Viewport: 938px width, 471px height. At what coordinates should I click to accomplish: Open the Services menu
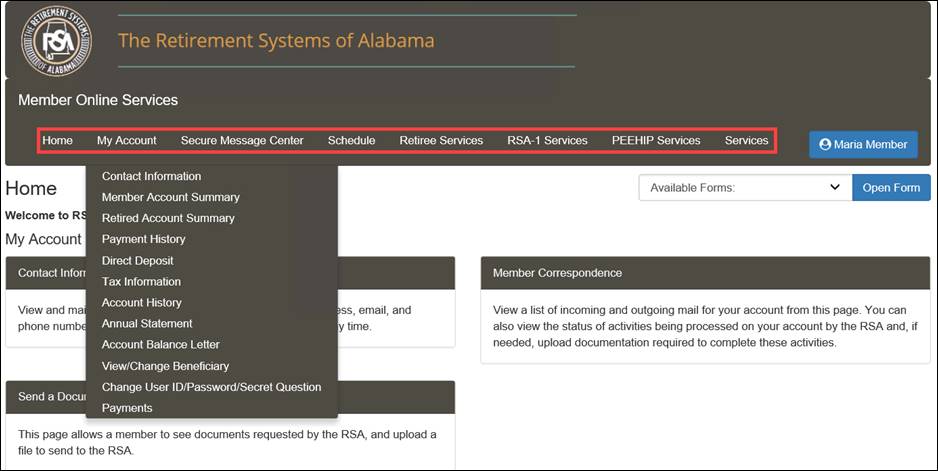pyautogui.click(x=747, y=141)
